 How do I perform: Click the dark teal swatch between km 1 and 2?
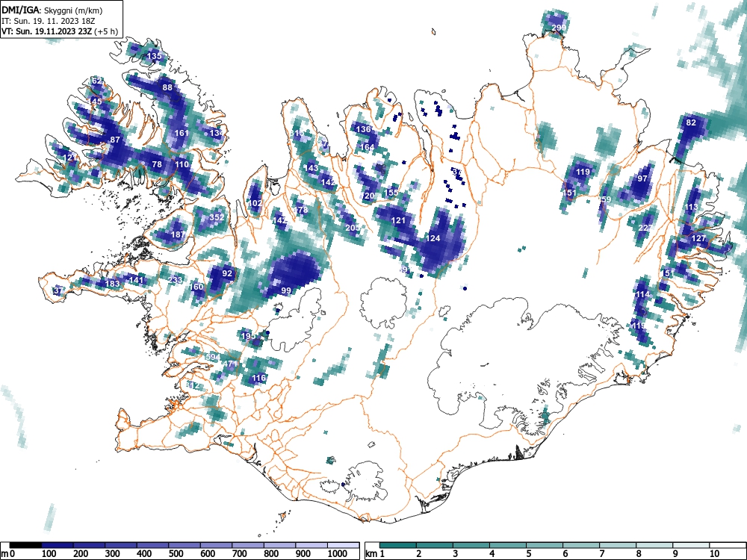click(398, 545)
